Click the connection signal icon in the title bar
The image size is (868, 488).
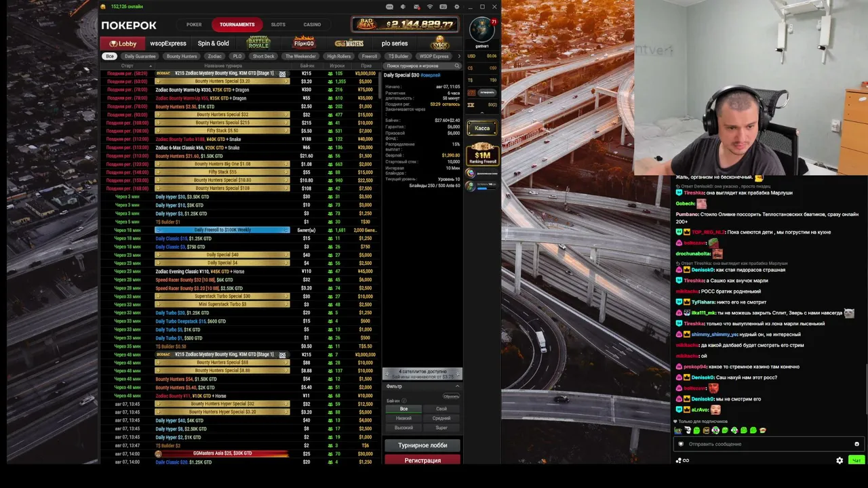click(x=430, y=7)
